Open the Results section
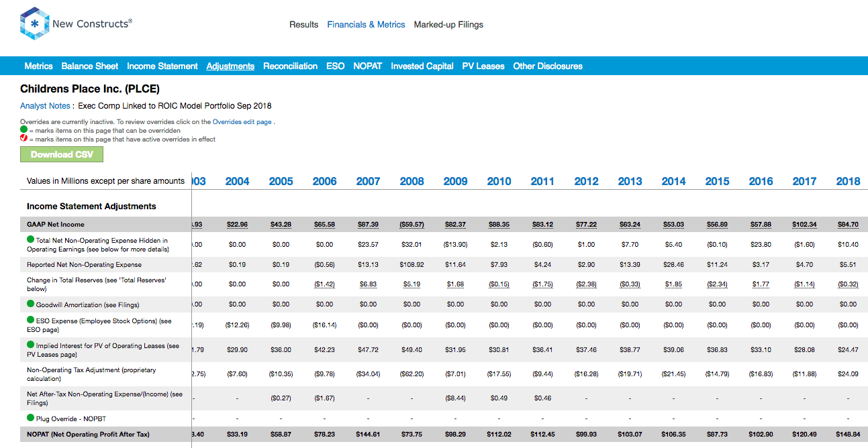 pyautogui.click(x=303, y=24)
